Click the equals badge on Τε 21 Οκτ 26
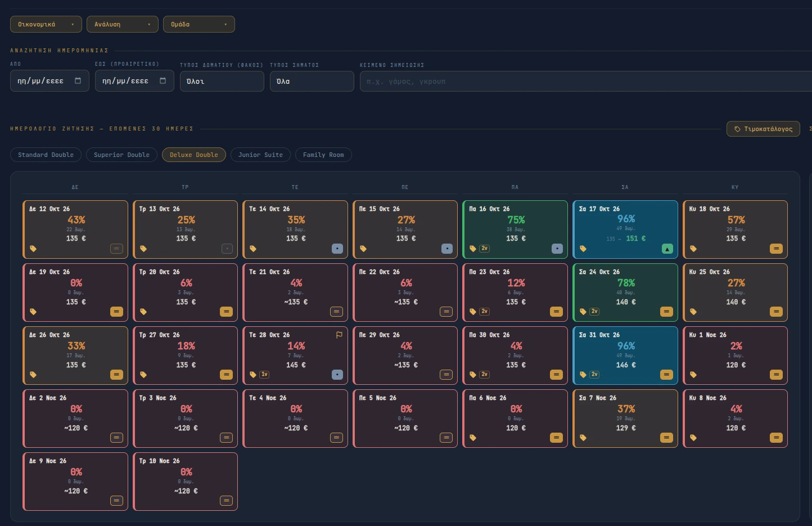The image size is (812, 526). 336,312
